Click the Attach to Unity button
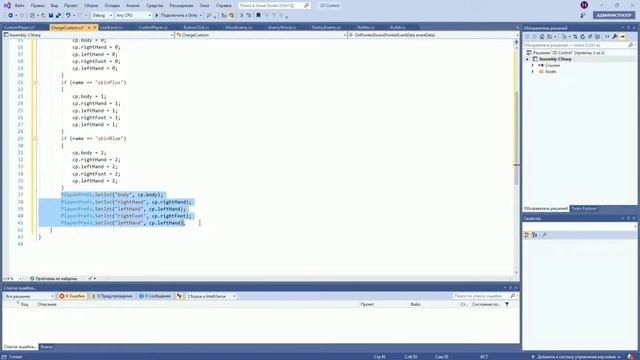The height and width of the screenshot is (360, 640). (x=178, y=15)
